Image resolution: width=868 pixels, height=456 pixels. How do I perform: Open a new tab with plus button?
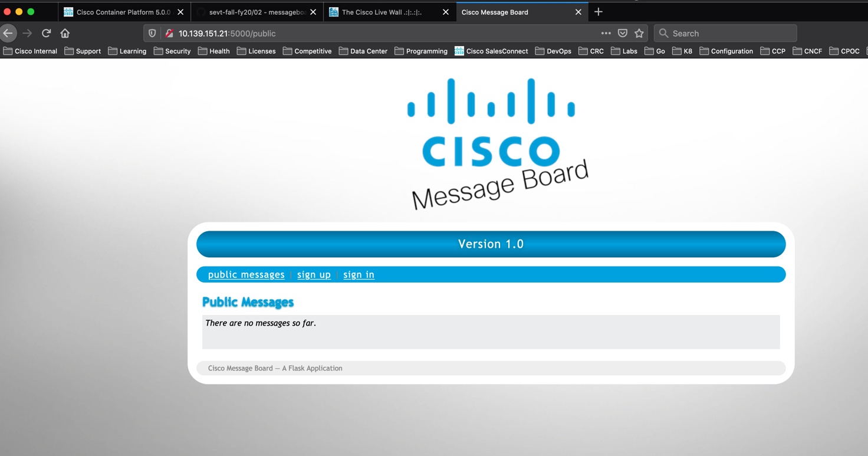[x=599, y=12]
